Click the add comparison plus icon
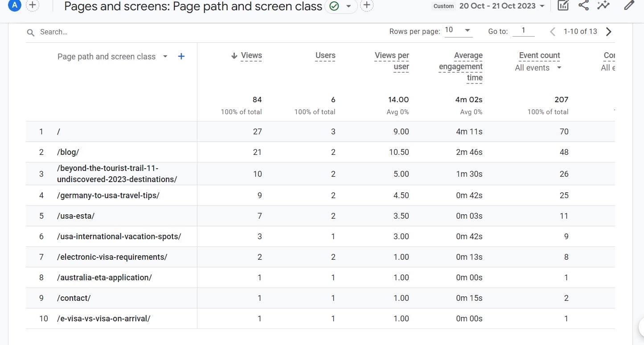 32,5
